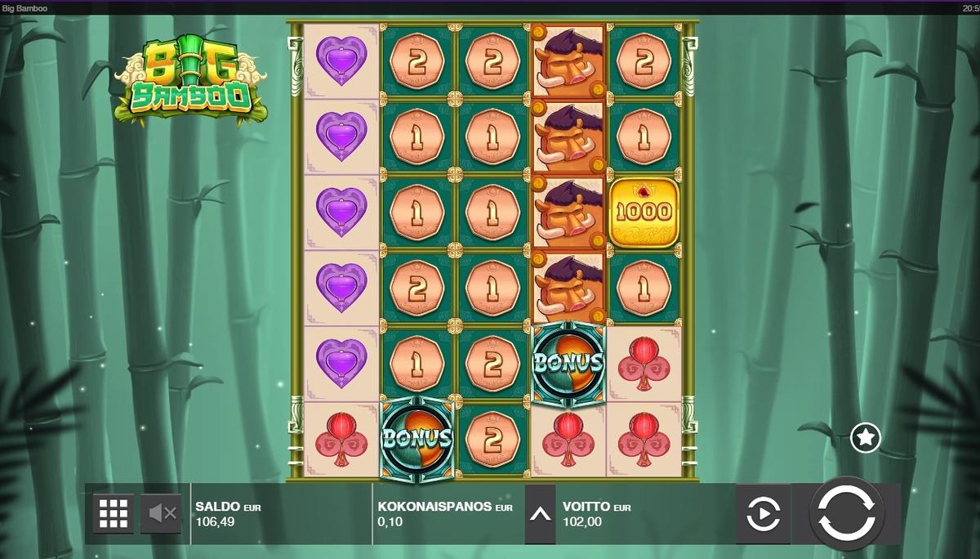Select the BONUS symbol under the boars

pyautogui.click(x=568, y=363)
